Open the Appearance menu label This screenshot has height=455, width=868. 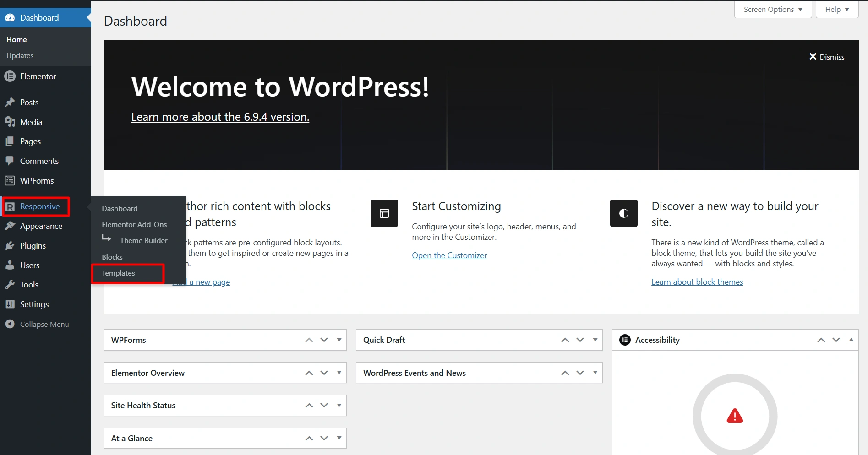(x=41, y=226)
